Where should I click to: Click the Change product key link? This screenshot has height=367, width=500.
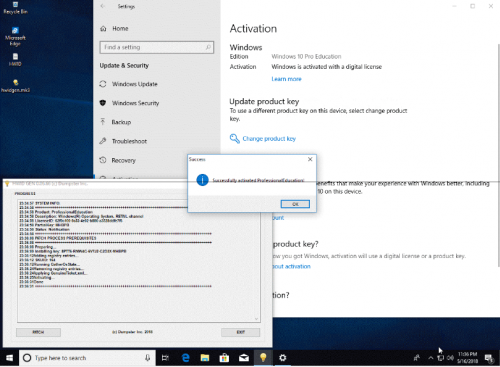click(x=269, y=139)
